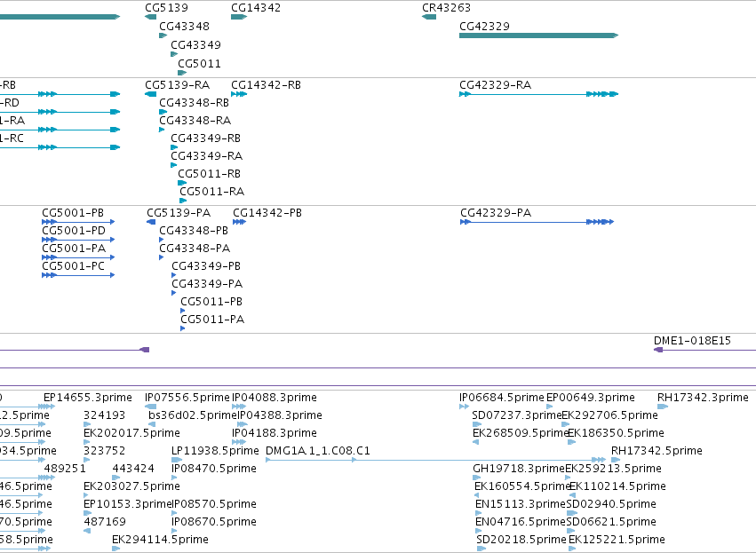Select EST IP08470.5prime

pos(213,469)
